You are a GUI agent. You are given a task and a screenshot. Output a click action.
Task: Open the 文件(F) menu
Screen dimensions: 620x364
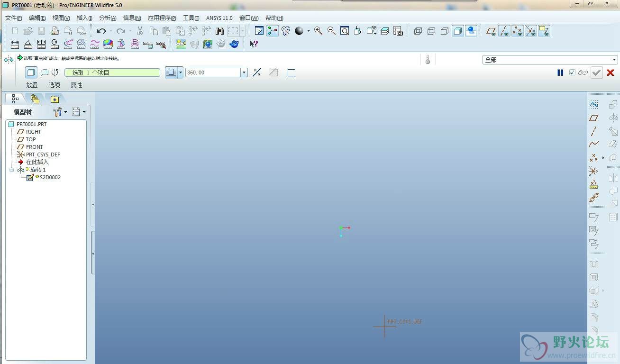click(13, 18)
